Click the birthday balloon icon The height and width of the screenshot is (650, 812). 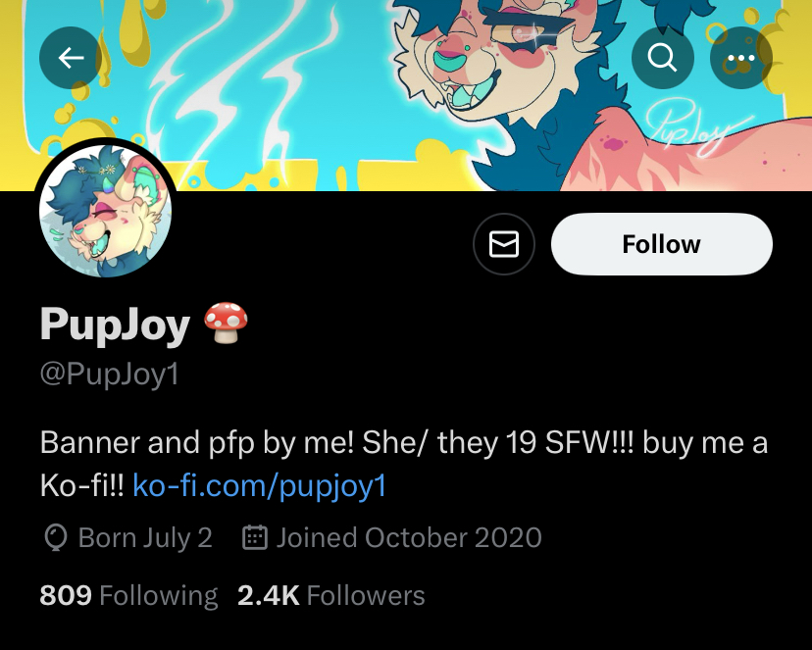[56, 537]
